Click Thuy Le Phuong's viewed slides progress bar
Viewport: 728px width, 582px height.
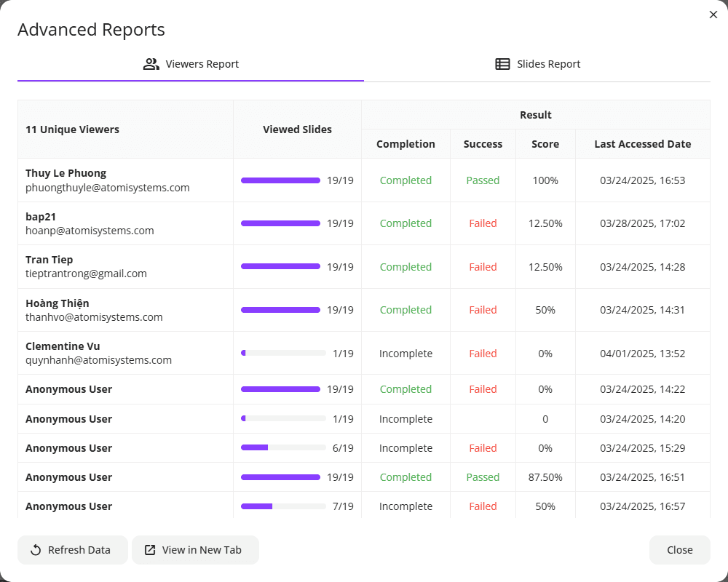(x=280, y=180)
